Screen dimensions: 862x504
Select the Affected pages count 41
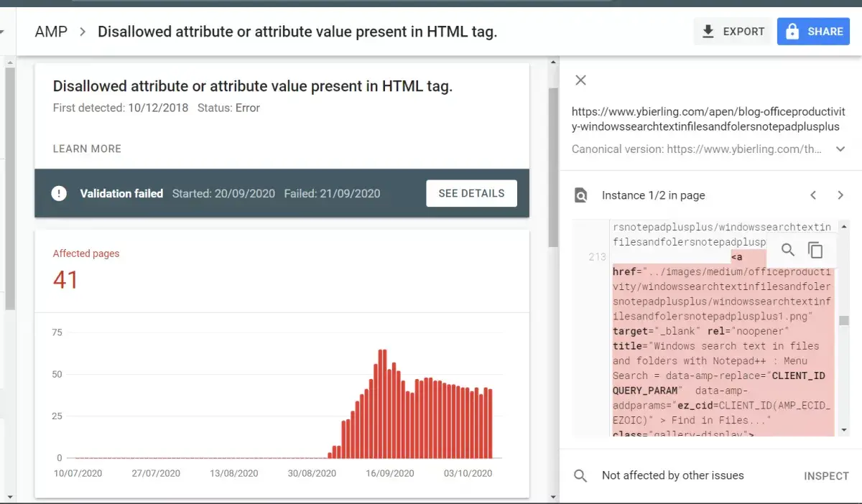coord(65,279)
